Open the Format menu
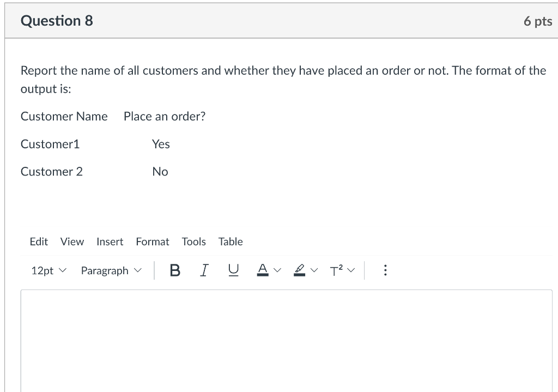This screenshot has height=392, width=558. (153, 242)
